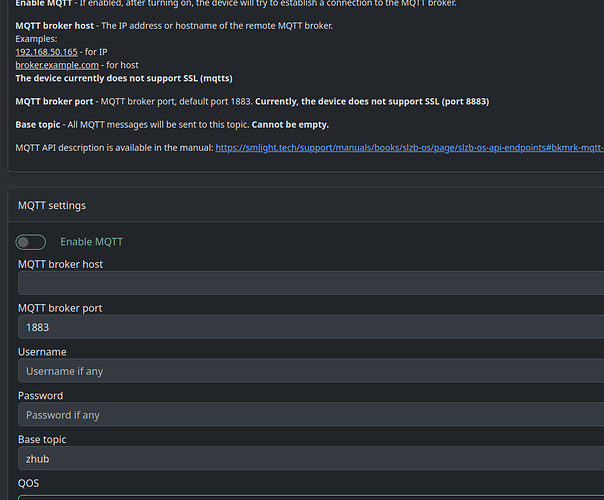Click the "MQTT settings" panel header
This screenshot has height=500, width=604.
[x=52, y=205]
